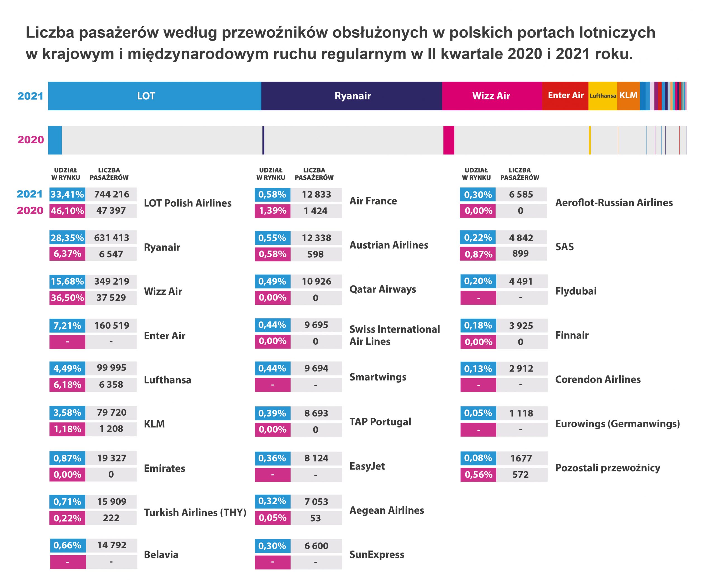Click the Qatar Airways airline label
The image size is (715, 588).
tap(383, 289)
